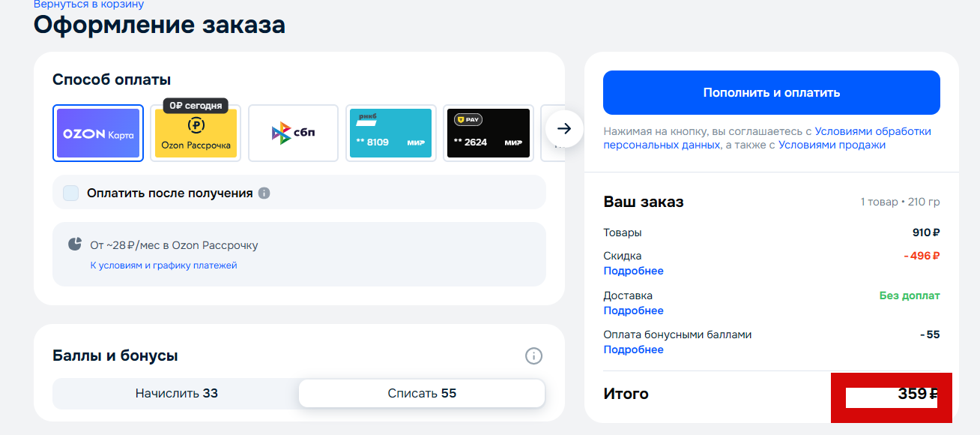Screen dimensions: 980x435
Task: Open info icon next to Оплатить после получения
Action: (264, 193)
